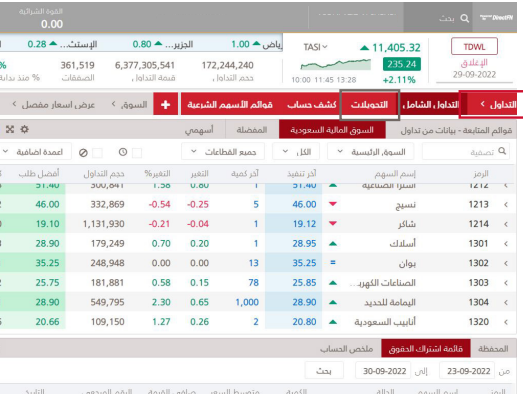Sort by the آخر تنفيذ column header
The image size is (523, 394).
(302, 173)
